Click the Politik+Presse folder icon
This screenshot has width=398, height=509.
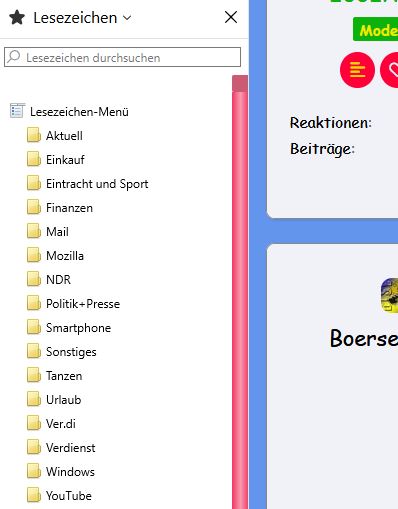[34, 303]
